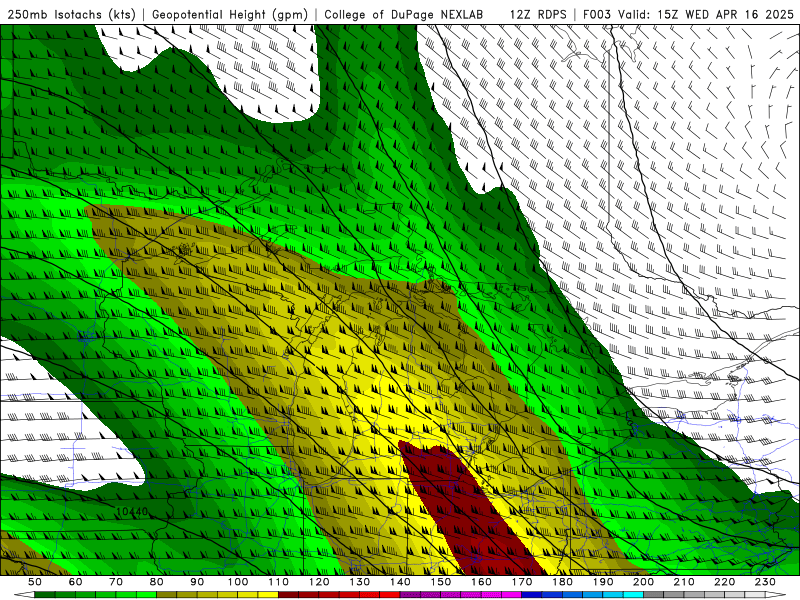Click the 110 value on the color scale
Viewport: 800px width, 600px height.
(279, 582)
